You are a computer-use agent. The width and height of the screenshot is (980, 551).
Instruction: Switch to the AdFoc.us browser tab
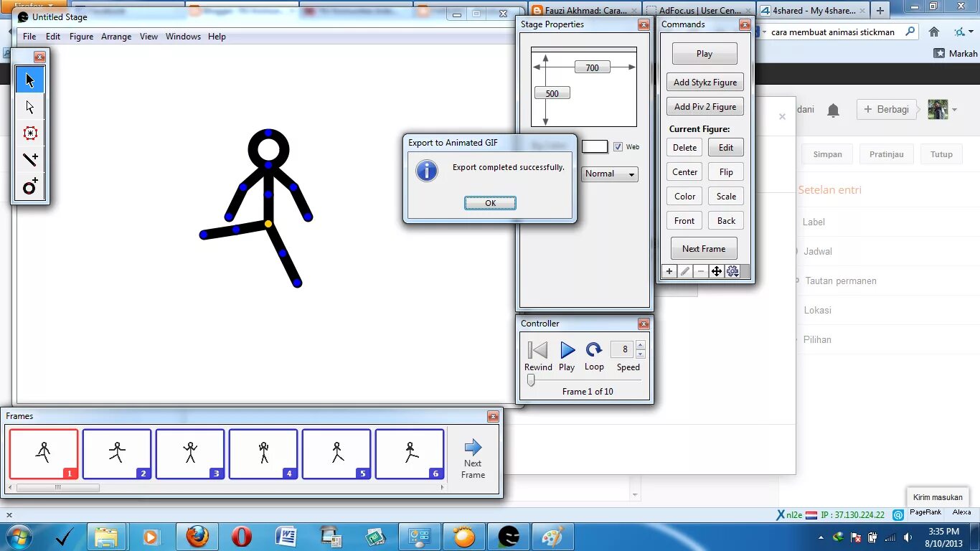tap(698, 10)
